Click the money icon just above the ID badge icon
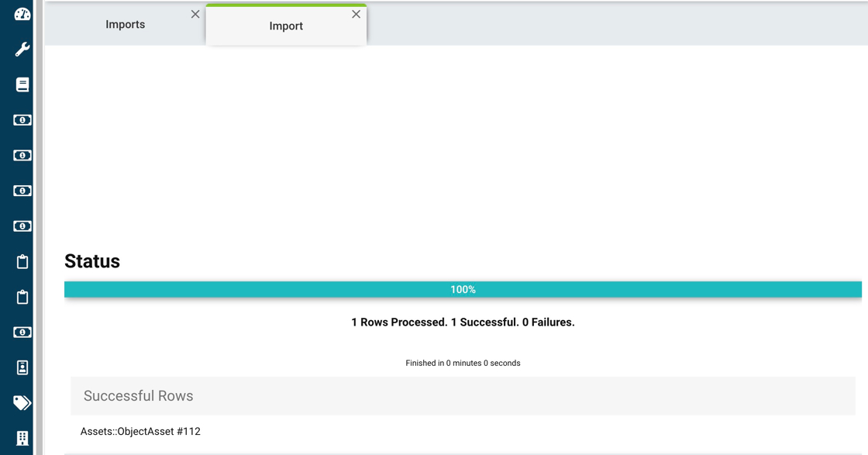Viewport: 868px width, 455px height. [x=22, y=333]
